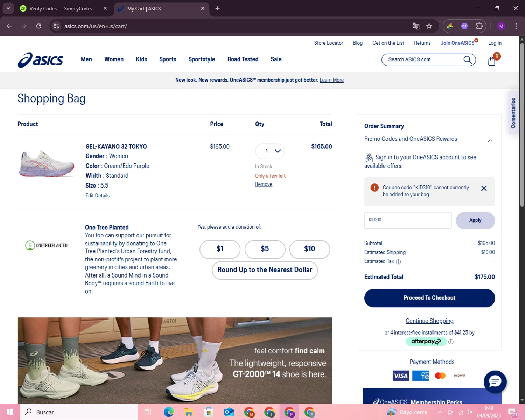Open the notification center icon
Viewport: 525px width, 420px height.
click(x=513, y=412)
